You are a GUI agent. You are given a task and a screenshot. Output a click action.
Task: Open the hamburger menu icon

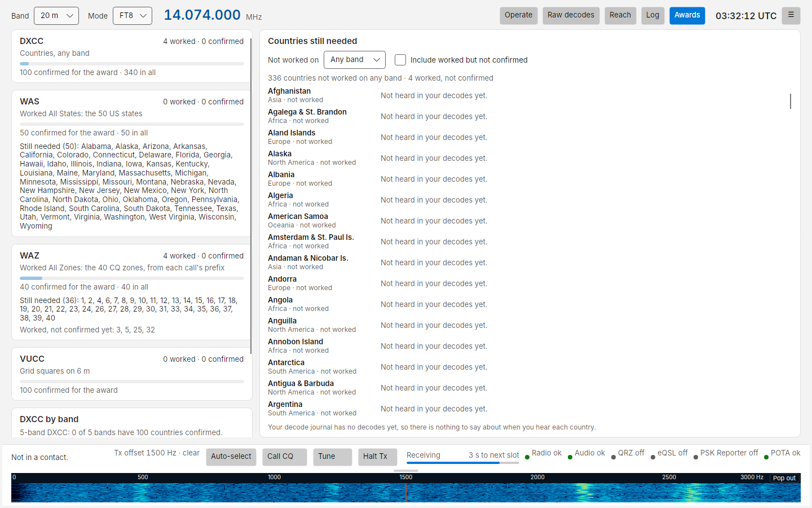791,15
